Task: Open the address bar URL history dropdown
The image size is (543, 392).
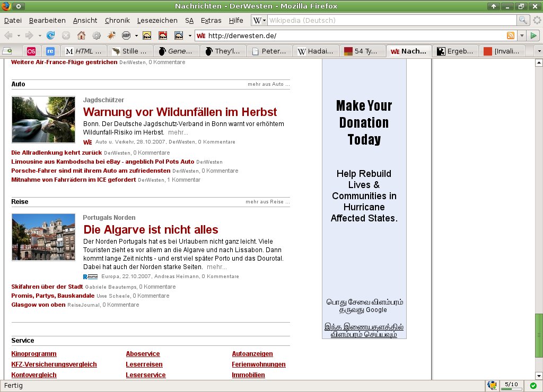Action: point(522,35)
